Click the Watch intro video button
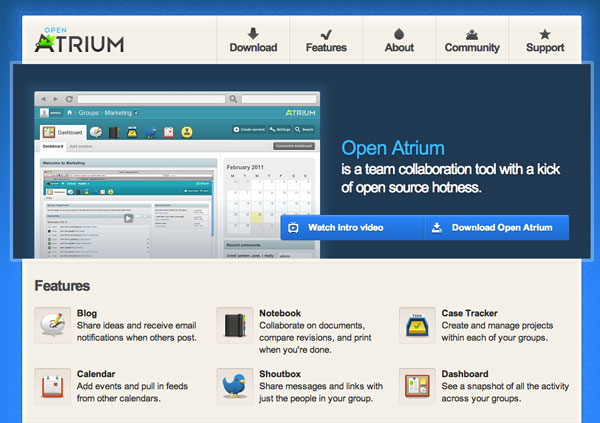Screen dimensions: 600x423 pyautogui.click(x=334, y=228)
